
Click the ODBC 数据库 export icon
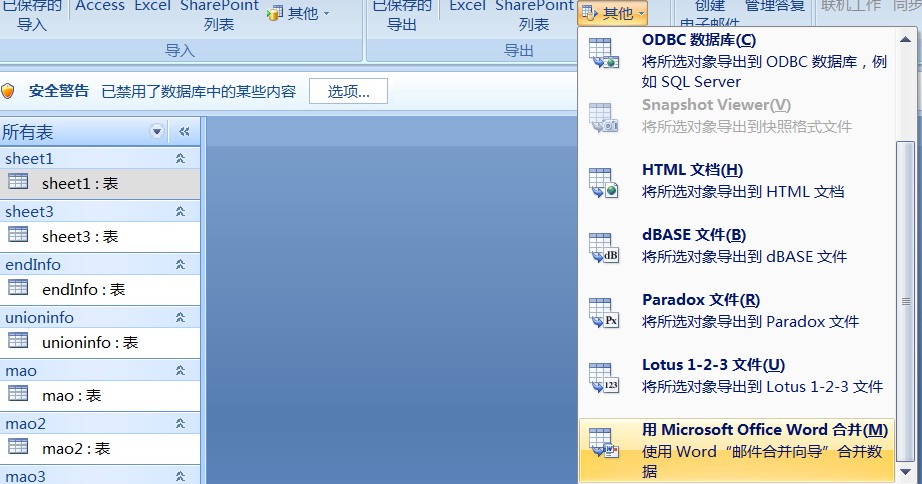[604, 54]
